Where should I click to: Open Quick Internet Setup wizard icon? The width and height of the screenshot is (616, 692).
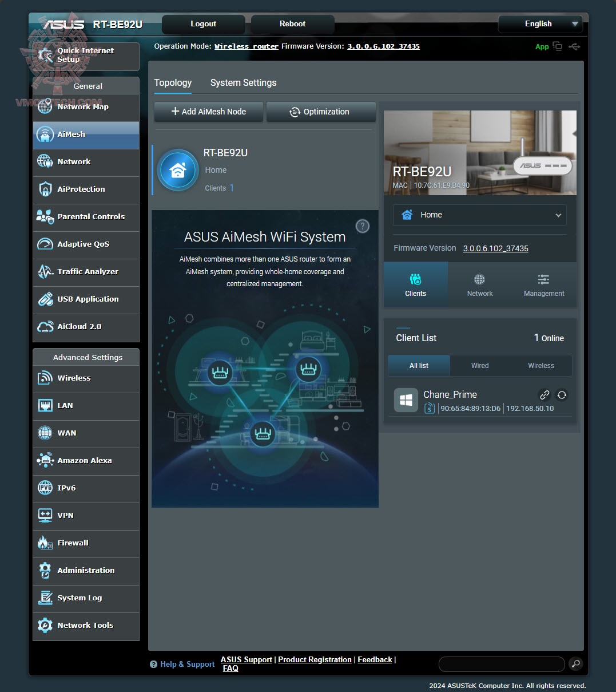click(x=46, y=56)
